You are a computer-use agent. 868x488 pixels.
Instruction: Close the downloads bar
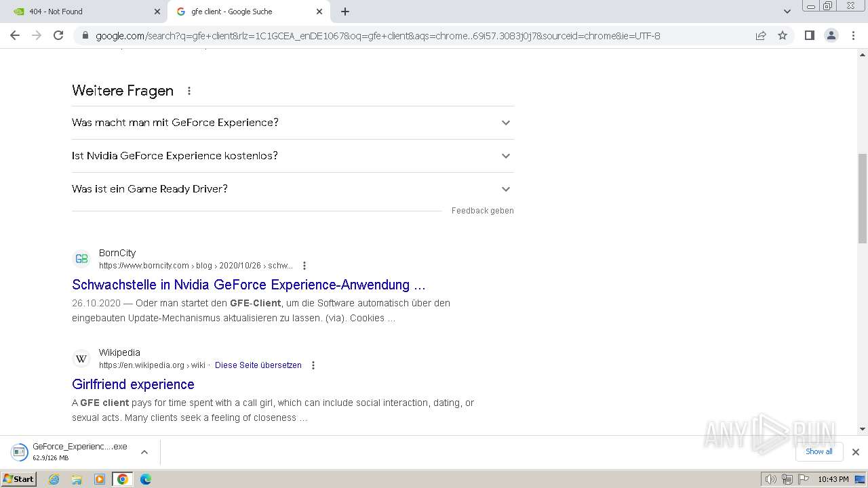[x=856, y=451]
